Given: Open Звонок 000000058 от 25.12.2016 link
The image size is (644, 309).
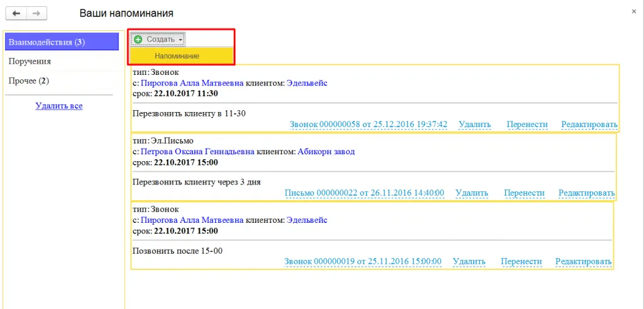Looking at the screenshot, I should click(369, 124).
